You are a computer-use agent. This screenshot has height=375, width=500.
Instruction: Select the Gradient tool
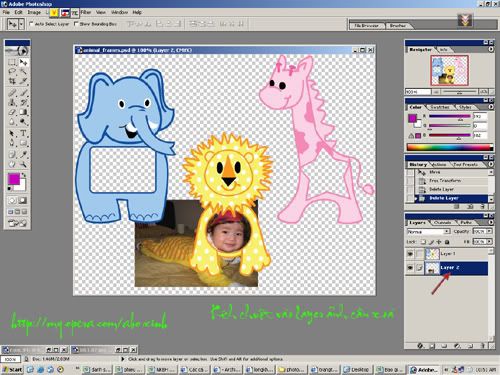[23, 112]
